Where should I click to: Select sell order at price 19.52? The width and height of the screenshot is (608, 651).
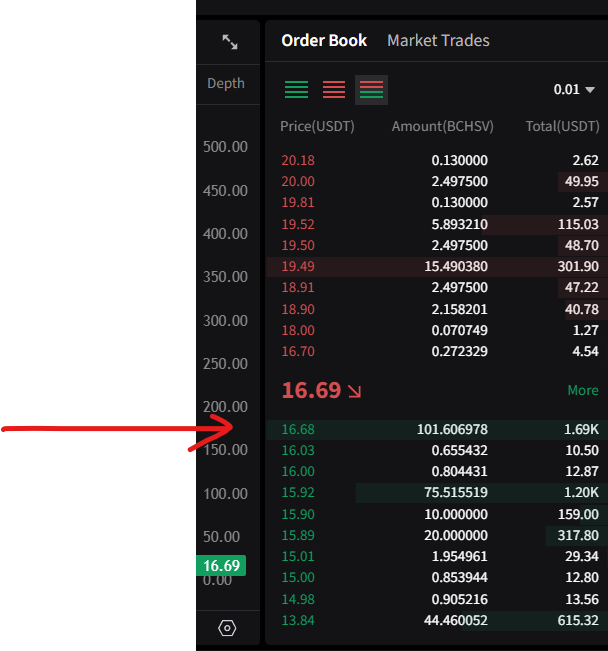(x=437, y=224)
